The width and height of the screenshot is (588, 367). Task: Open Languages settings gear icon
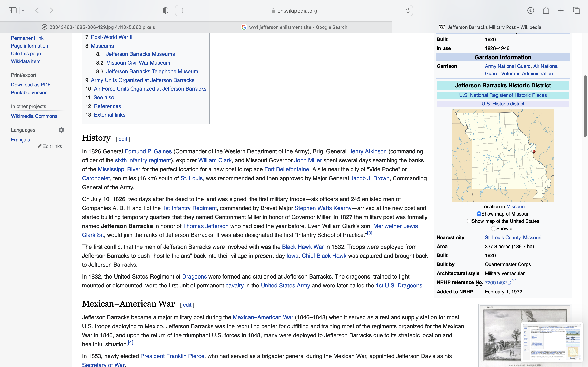[61, 130]
